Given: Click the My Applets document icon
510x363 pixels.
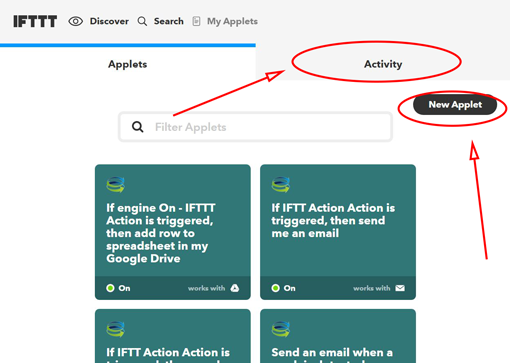Looking at the screenshot, I should (196, 21).
